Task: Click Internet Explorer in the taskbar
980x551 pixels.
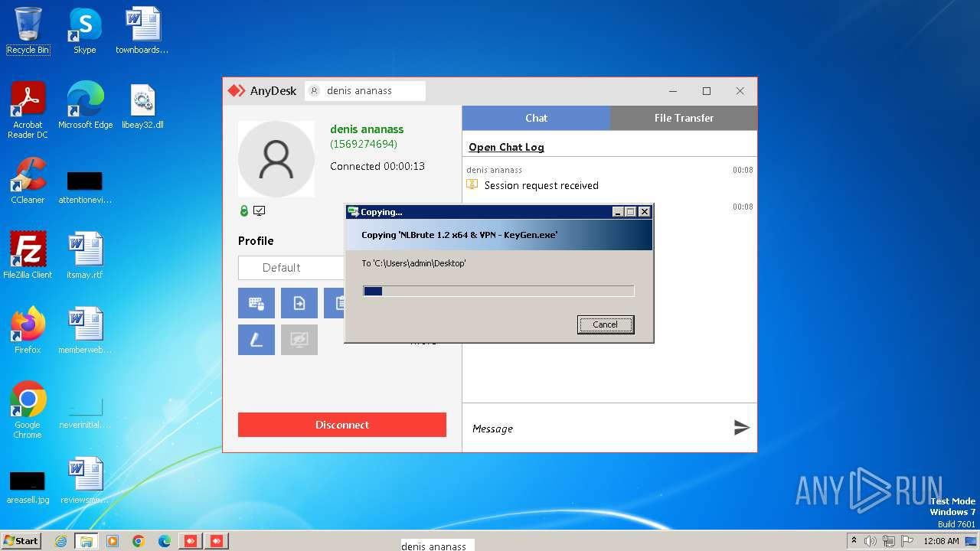Action: pyautogui.click(x=60, y=541)
